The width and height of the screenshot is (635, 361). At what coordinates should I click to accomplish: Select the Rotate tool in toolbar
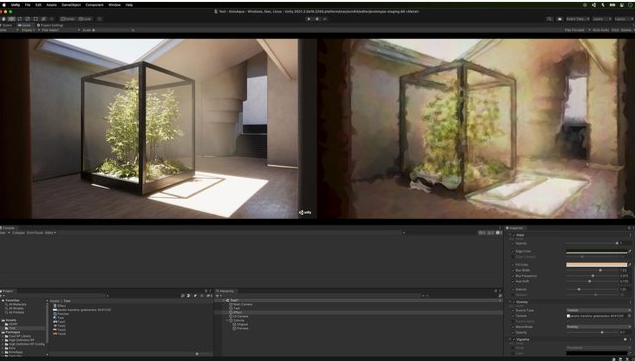[x=19, y=19]
